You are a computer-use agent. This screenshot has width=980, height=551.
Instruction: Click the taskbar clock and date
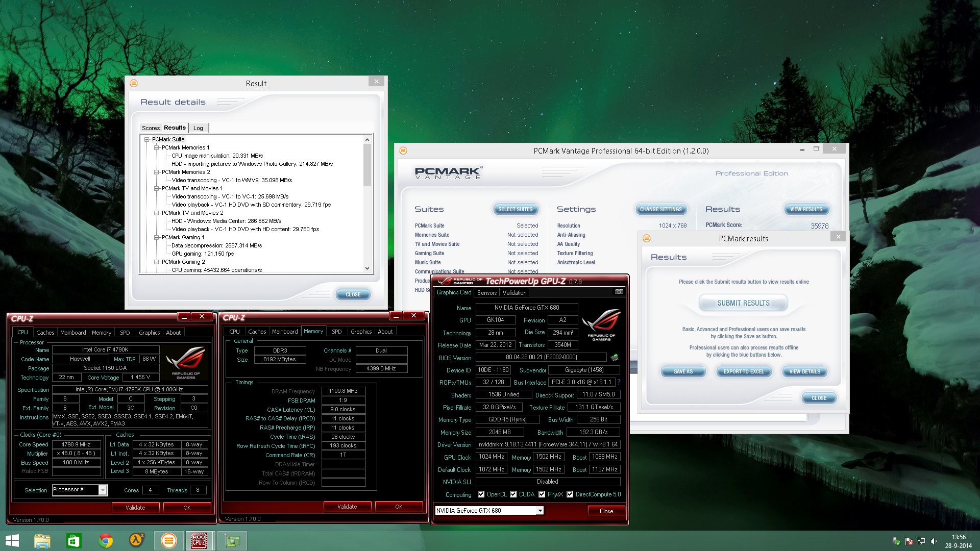click(959, 541)
